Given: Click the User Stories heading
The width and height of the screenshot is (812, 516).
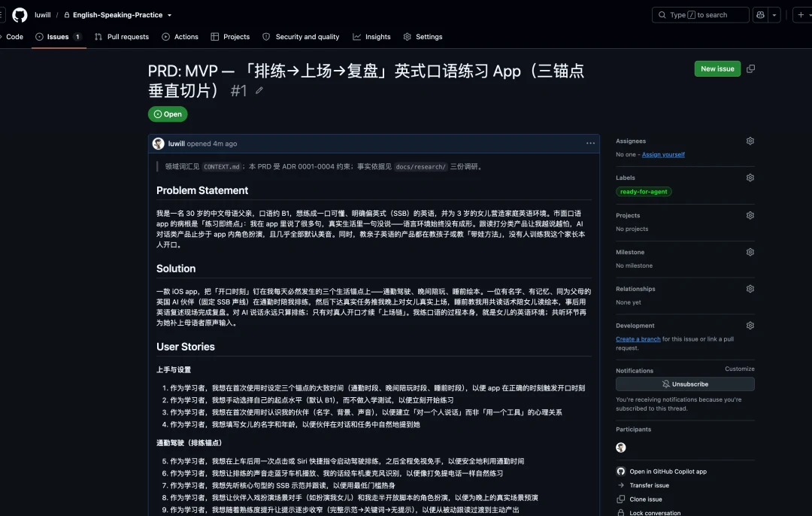Looking at the screenshot, I should click(x=186, y=347).
